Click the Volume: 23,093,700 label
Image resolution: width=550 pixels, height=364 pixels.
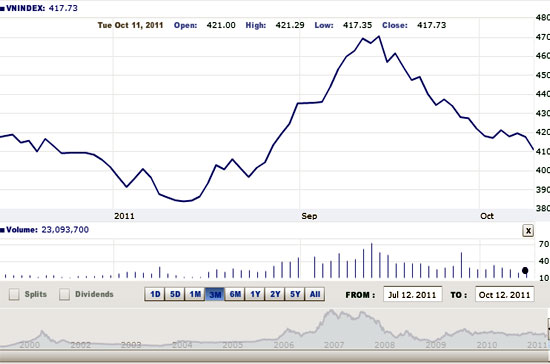point(47,230)
